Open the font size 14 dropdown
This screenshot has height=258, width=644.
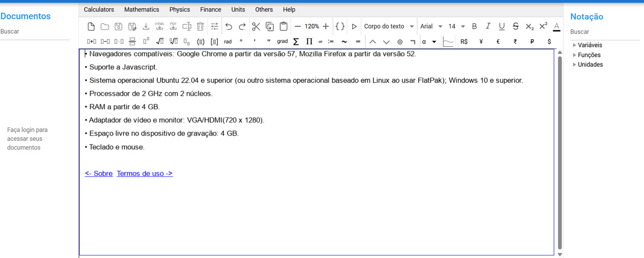(x=457, y=26)
